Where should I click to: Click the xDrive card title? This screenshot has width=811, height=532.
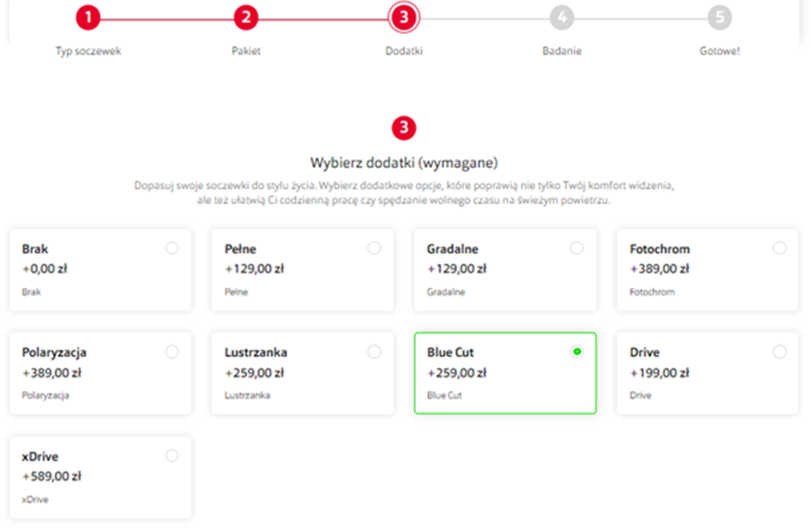(40, 457)
